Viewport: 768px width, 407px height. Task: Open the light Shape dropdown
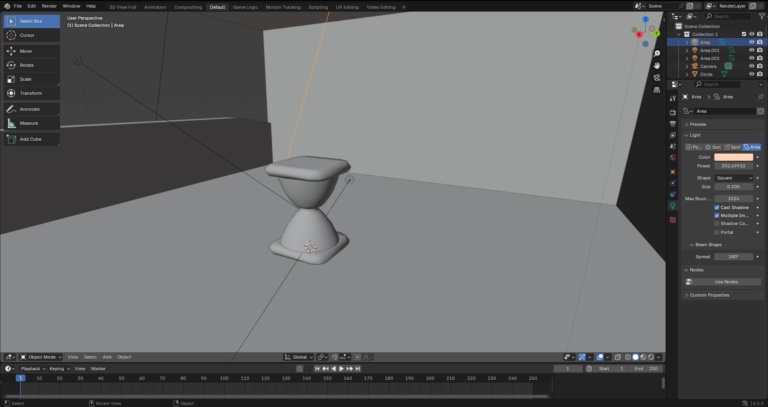[733, 177]
